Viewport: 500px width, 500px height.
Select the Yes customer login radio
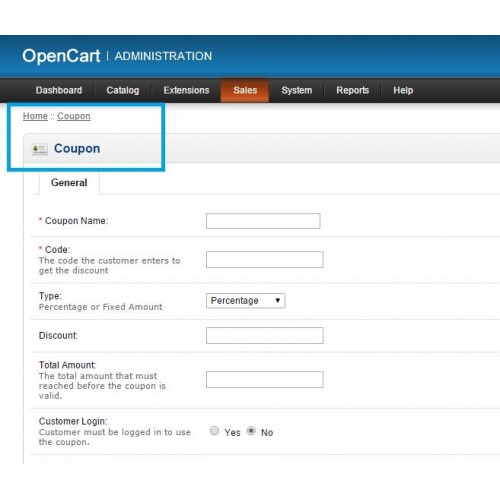tap(215, 431)
